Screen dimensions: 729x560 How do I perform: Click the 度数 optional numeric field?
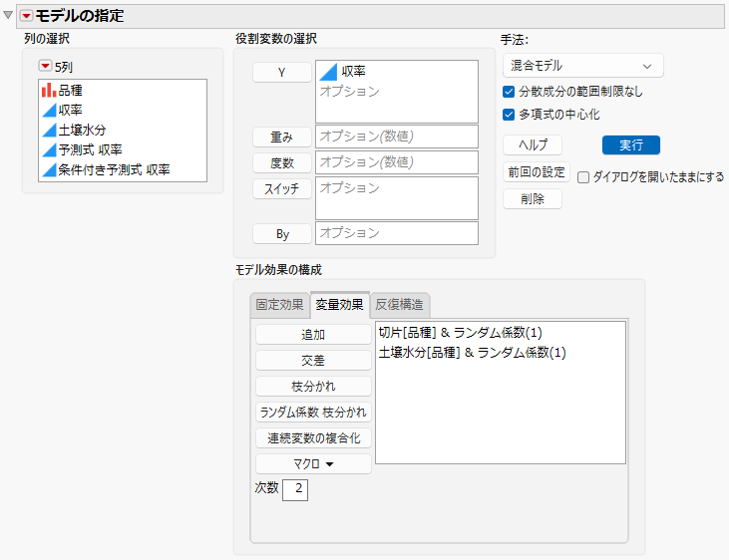[397, 162]
